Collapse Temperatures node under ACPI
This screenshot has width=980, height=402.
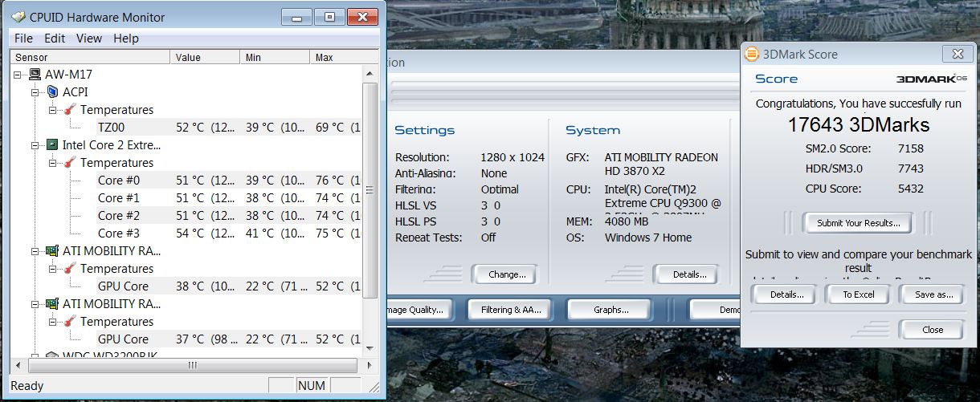point(53,110)
